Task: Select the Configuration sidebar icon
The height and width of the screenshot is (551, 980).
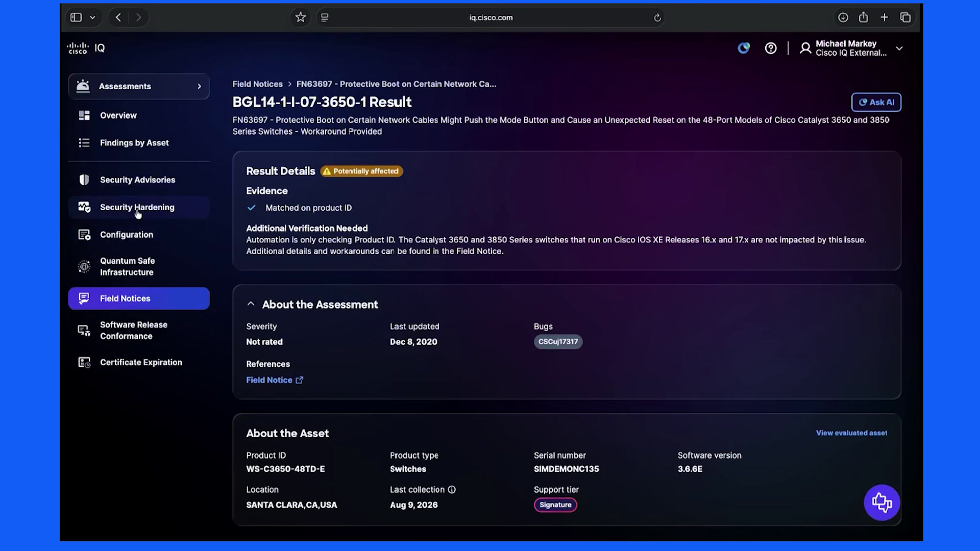Action: tap(84, 235)
